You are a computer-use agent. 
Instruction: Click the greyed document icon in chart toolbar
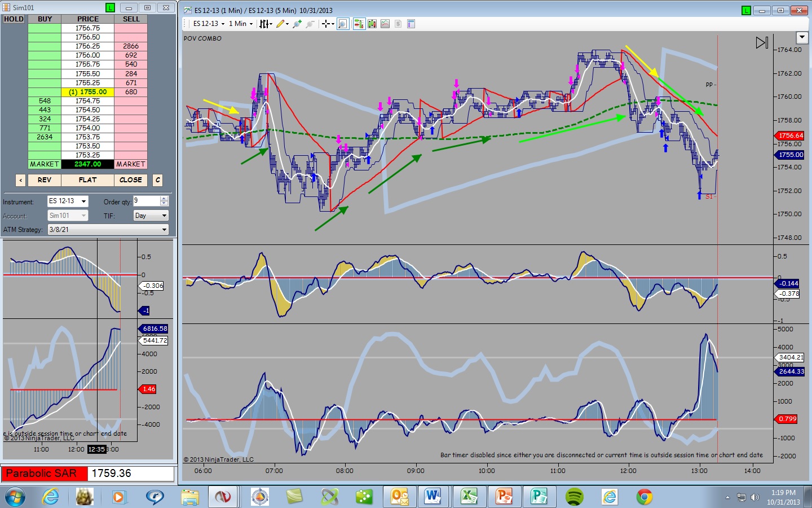[398, 24]
